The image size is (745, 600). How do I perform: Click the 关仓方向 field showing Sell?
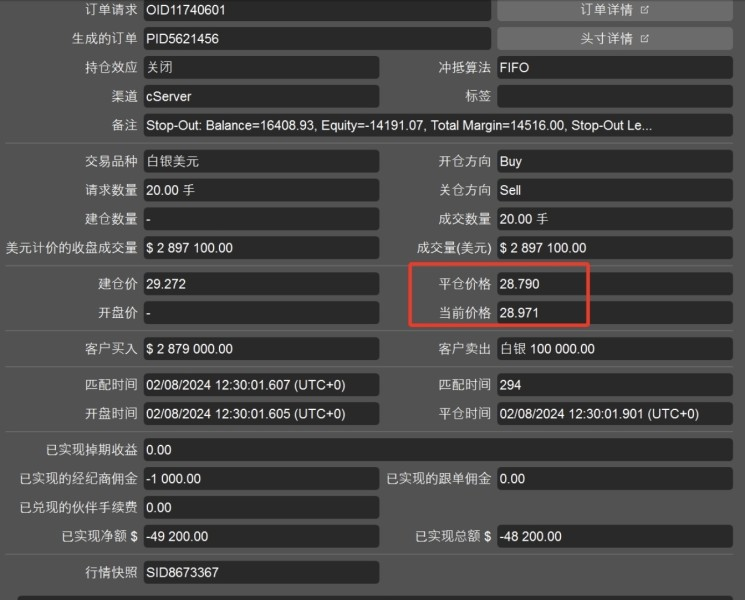(x=614, y=190)
